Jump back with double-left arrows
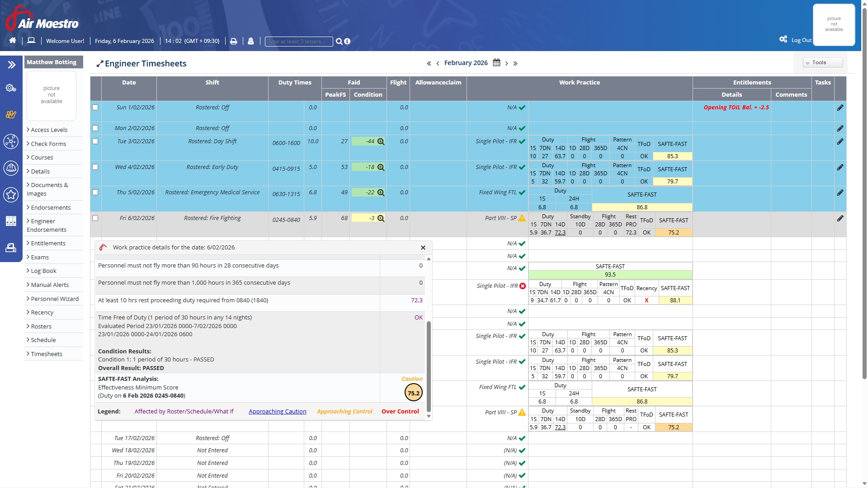This screenshot has width=868, height=488. tap(429, 63)
